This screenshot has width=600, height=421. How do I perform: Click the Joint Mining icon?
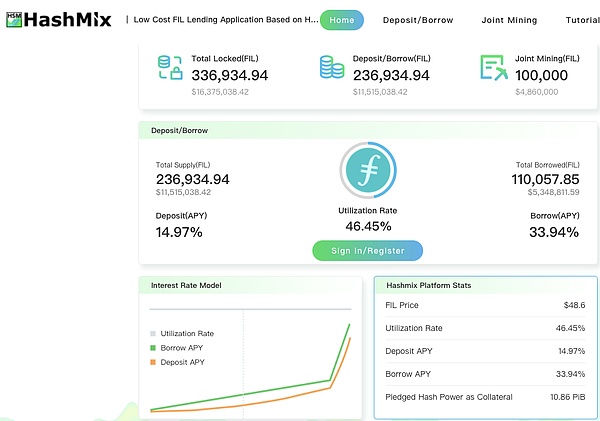click(493, 68)
